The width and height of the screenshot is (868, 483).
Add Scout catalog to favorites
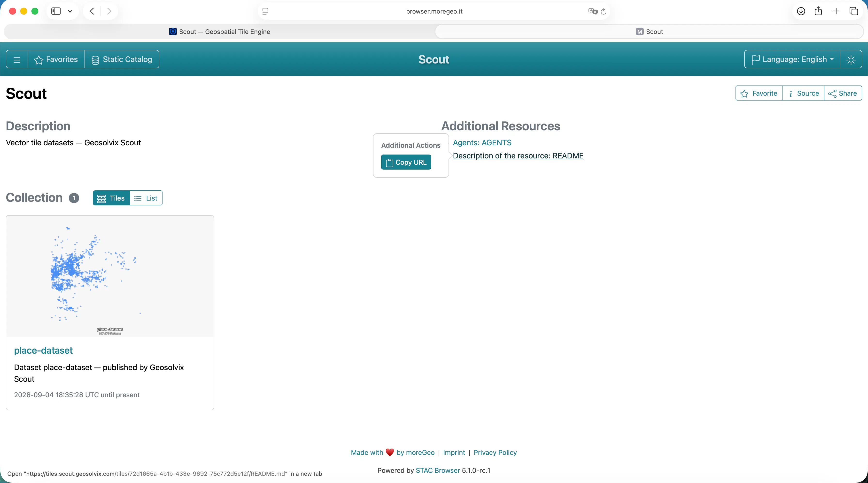pyautogui.click(x=759, y=93)
